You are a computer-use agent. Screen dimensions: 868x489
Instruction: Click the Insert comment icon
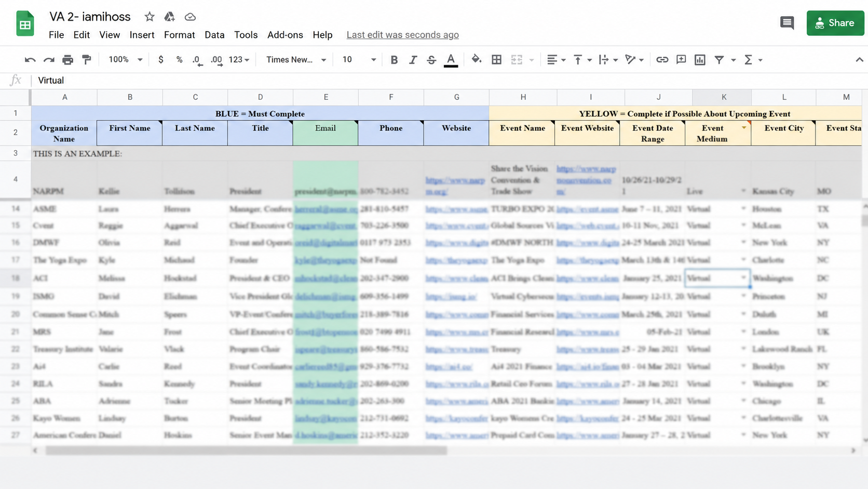tap(681, 60)
